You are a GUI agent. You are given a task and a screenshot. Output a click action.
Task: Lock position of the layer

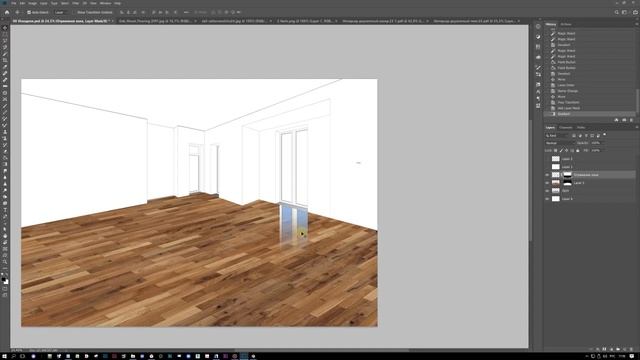(x=567, y=151)
